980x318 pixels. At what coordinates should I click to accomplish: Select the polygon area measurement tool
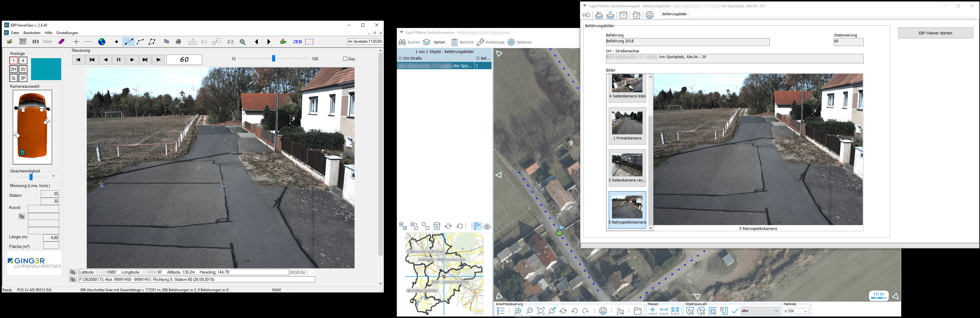pos(152,42)
